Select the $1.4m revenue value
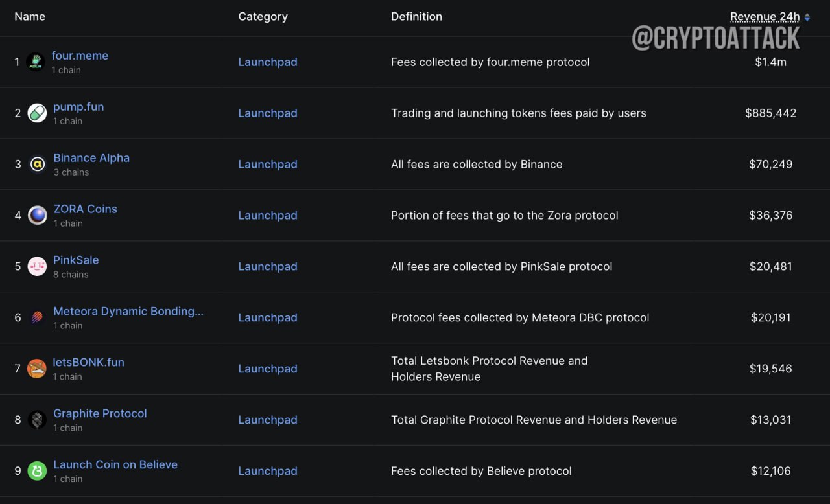This screenshot has width=830, height=504. [771, 62]
